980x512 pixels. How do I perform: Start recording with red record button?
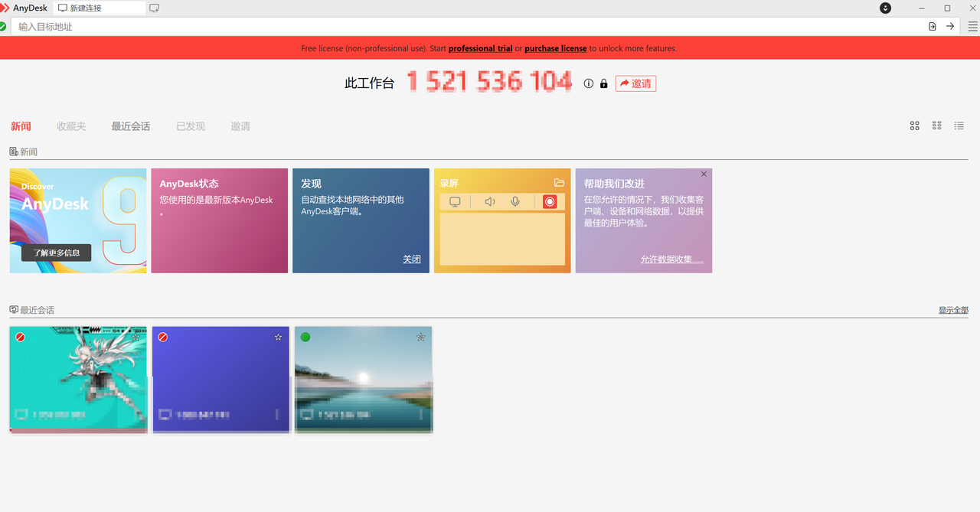tap(550, 202)
